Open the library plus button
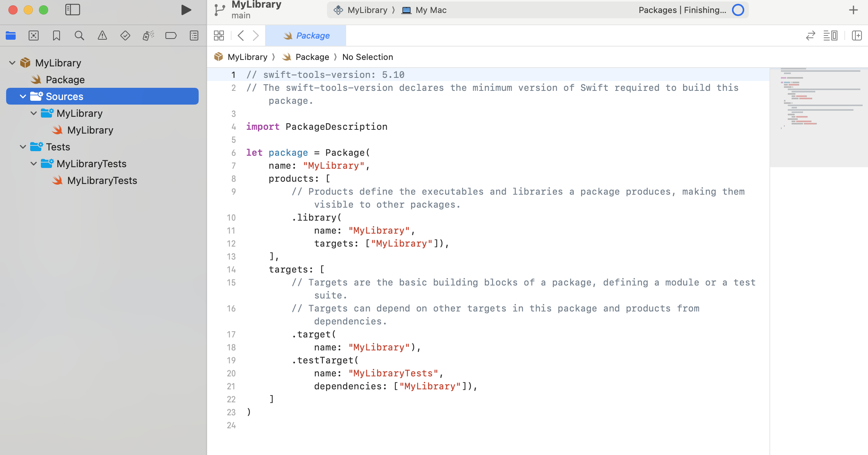868x455 pixels. 853,10
